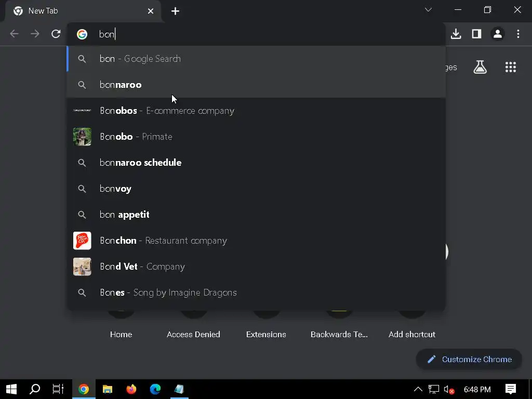Expand the tab search chevron
The width and height of the screenshot is (532, 399).
tap(428, 10)
